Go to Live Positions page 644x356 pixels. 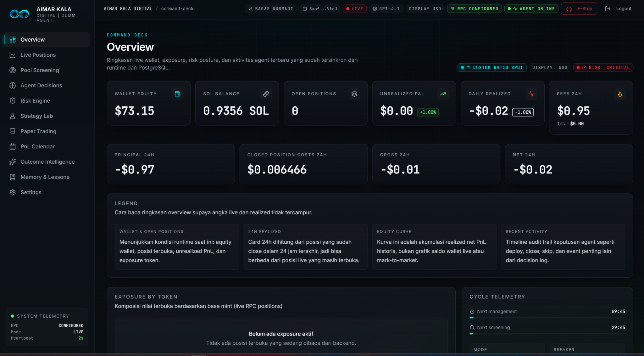click(47, 55)
